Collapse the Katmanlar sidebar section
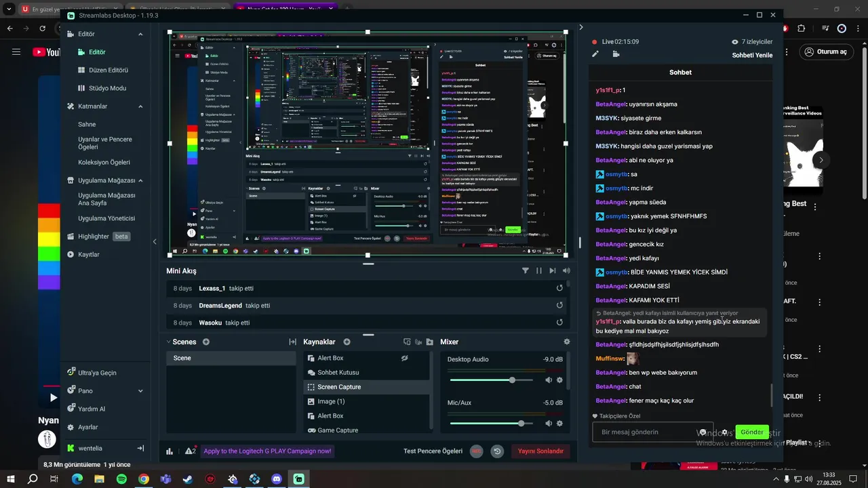The height and width of the screenshot is (488, 868). tap(140, 106)
